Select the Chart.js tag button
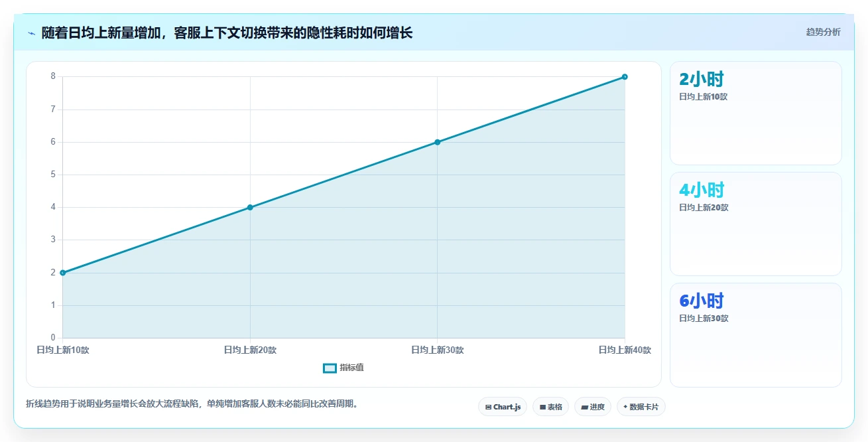Image resolution: width=868 pixels, height=442 pixels. 503,407
